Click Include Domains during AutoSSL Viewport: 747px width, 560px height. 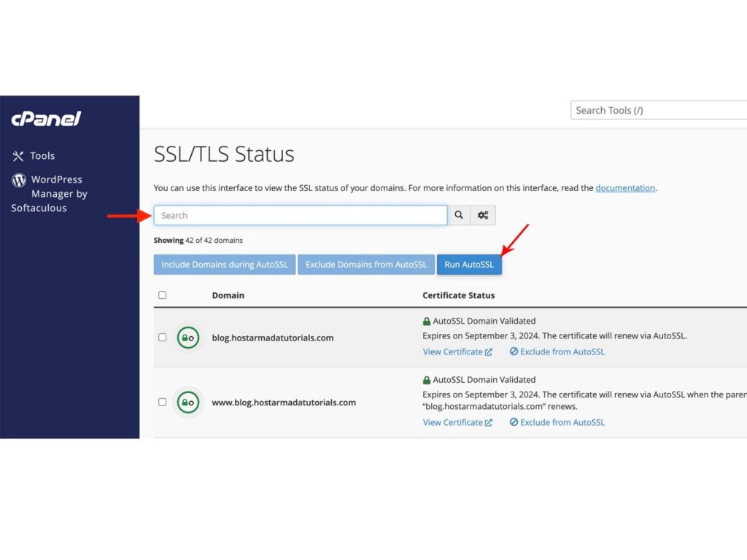[x=225, y=264]
